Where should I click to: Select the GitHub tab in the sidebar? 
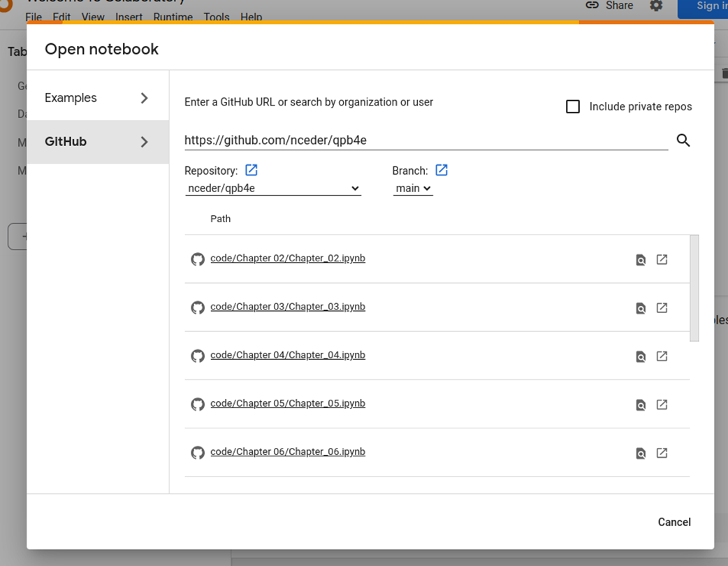(x=66, y=142)
